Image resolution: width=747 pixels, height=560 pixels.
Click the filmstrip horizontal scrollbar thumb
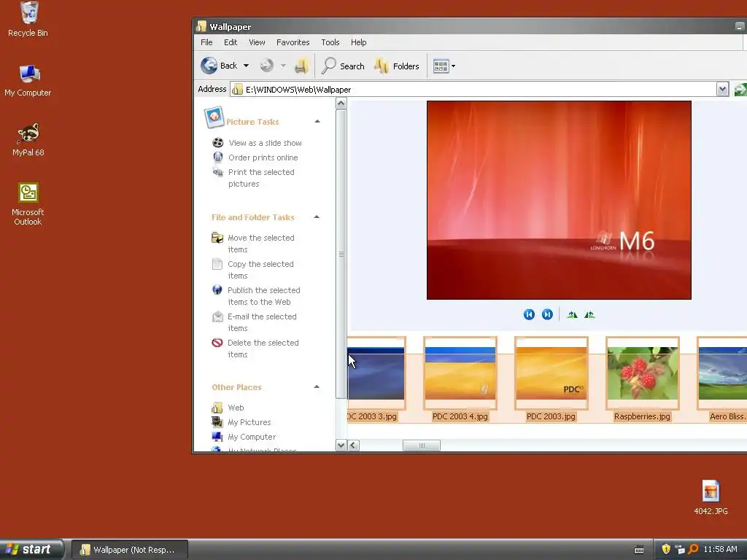422,446
